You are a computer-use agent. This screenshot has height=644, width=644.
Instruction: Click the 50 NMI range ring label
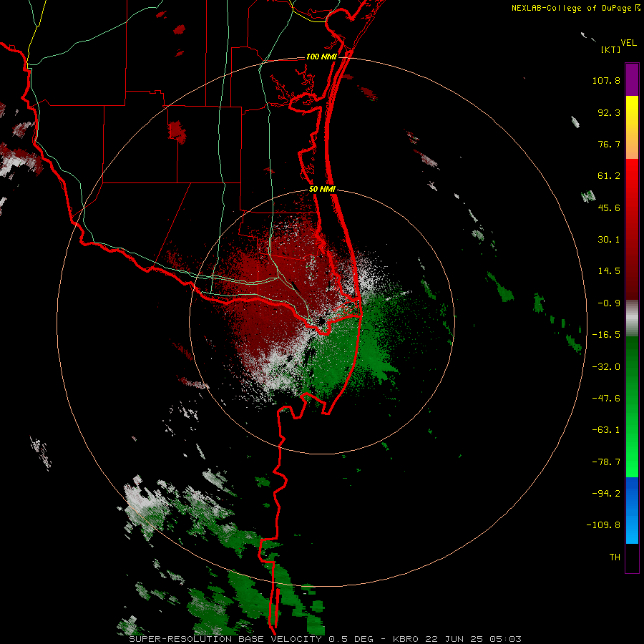click(x=323, y=190)
